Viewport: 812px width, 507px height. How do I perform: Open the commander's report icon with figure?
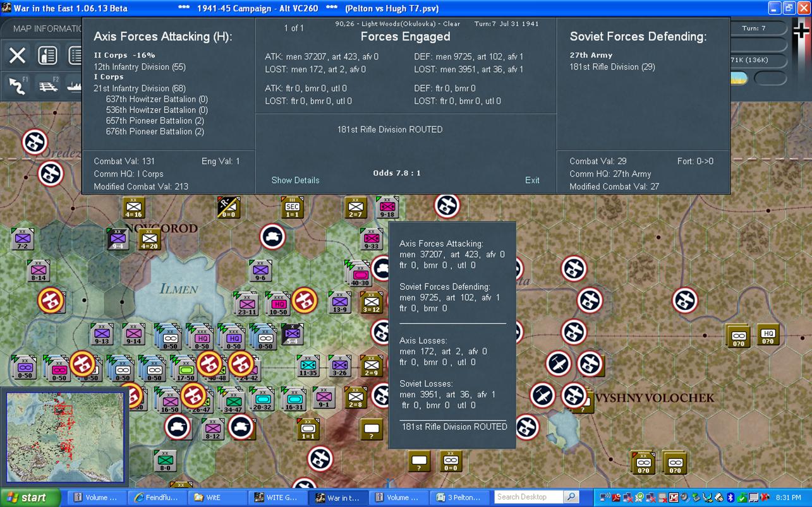(48, 55)
